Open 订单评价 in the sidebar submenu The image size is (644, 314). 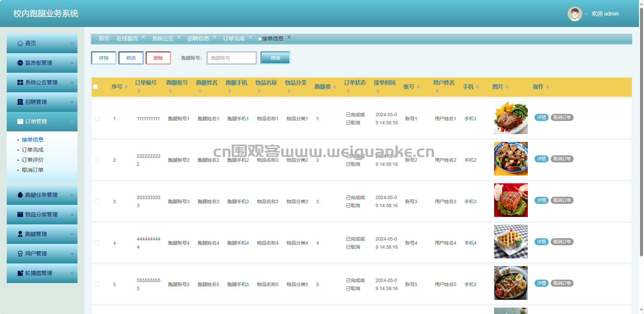point(33,160)
